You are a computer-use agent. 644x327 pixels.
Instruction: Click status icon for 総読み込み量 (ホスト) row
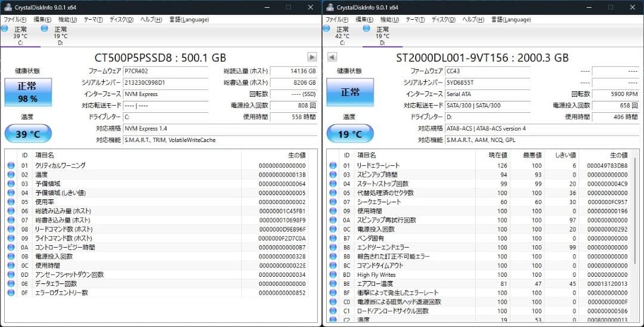11,211
